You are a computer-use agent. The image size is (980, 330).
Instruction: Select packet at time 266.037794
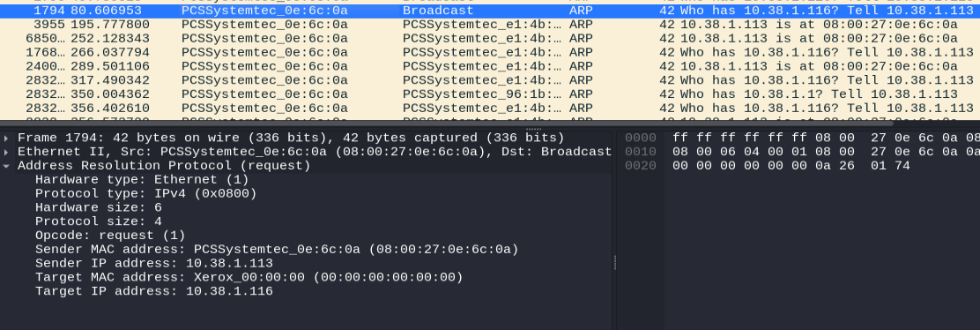(x=490, y=52)
